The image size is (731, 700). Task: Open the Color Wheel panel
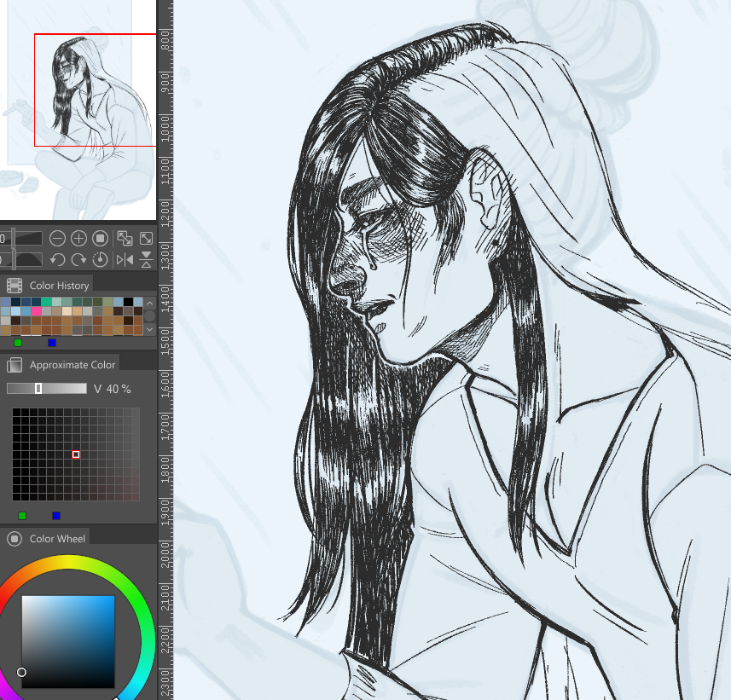point(45,538)
